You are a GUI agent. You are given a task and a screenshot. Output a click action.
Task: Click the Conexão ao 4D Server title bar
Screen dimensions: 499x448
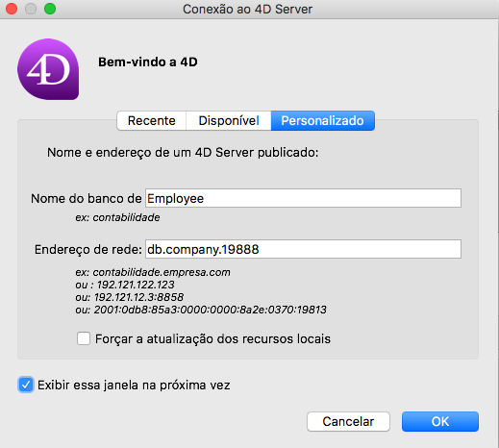tap(247, 10)
